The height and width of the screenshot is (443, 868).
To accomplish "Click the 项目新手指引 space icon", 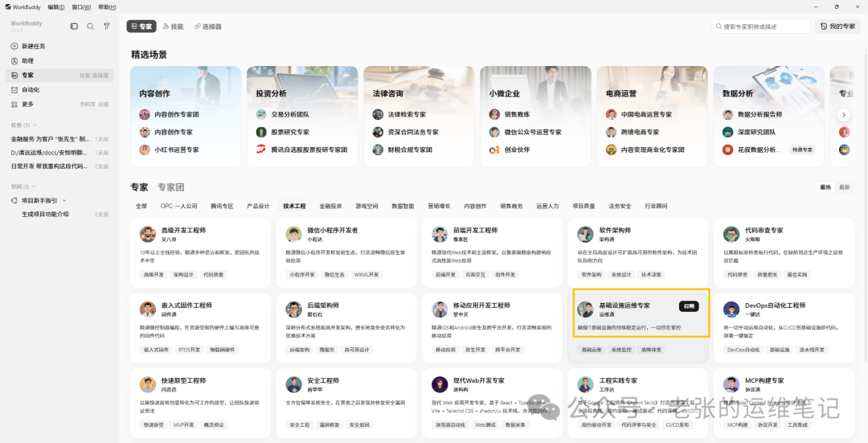I will click(x=14, y=200).
